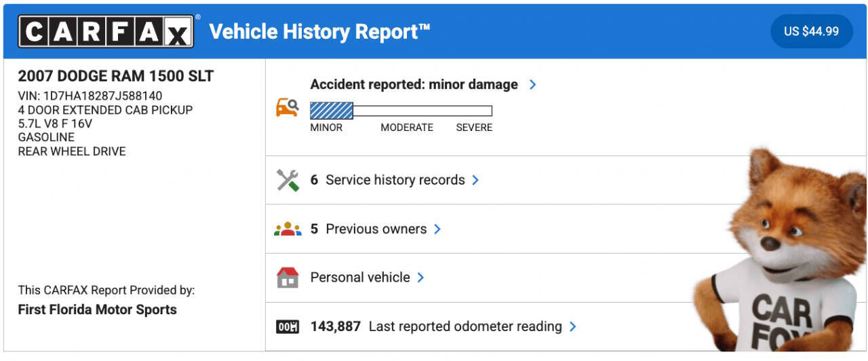Open 'Accident reported: minor damage' link

[x=414, y=85]
